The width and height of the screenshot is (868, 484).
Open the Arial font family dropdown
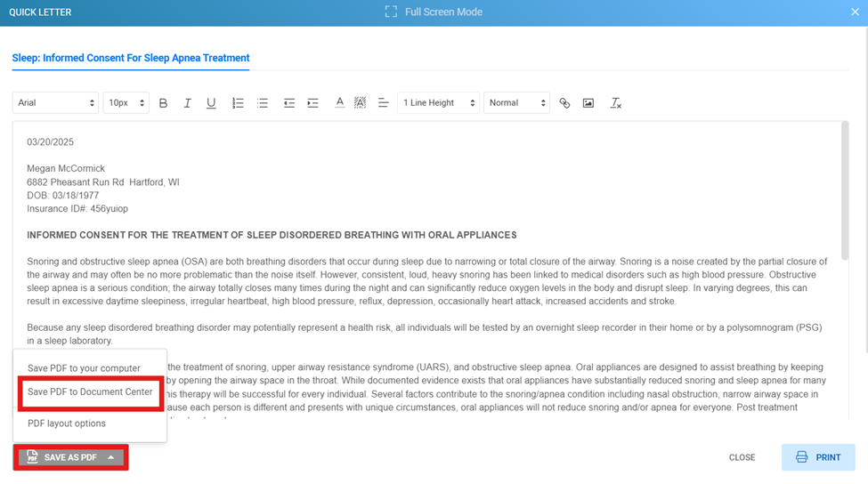click(x=55, y=103)
